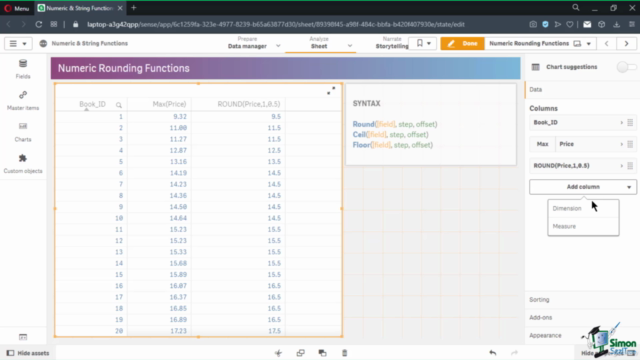Open the Charts asset panel
This screenshot has width=640, height=360.
(x=23, y=132)
